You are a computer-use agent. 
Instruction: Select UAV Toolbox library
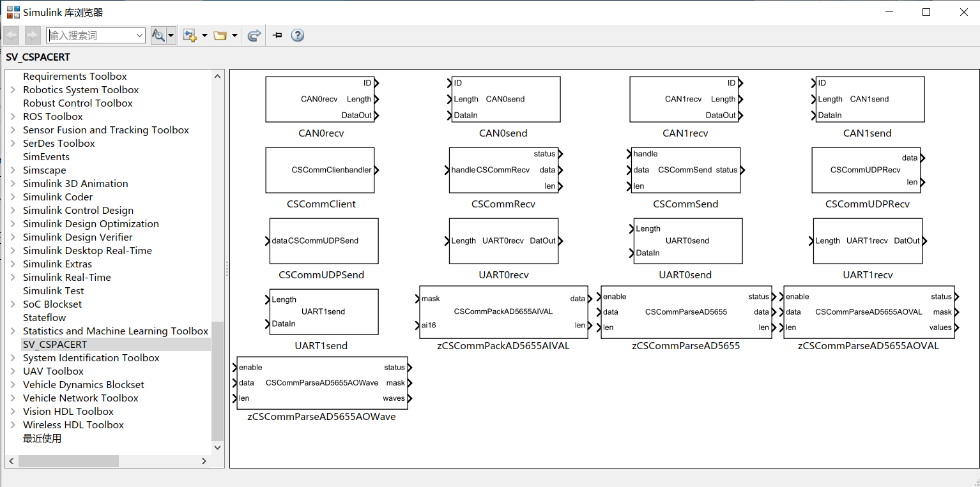[x=53, y=371]
